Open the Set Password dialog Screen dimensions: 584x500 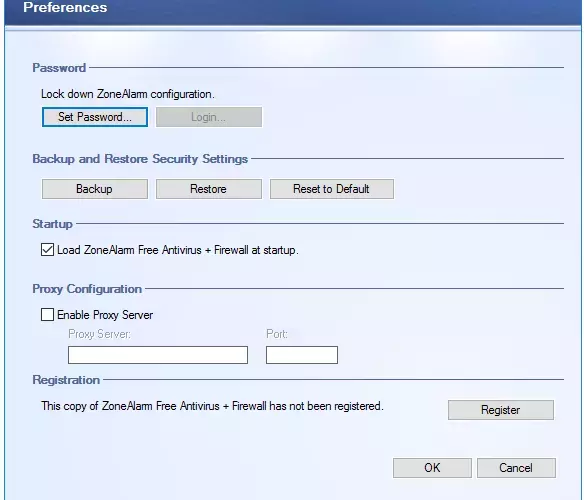(95, 117)
